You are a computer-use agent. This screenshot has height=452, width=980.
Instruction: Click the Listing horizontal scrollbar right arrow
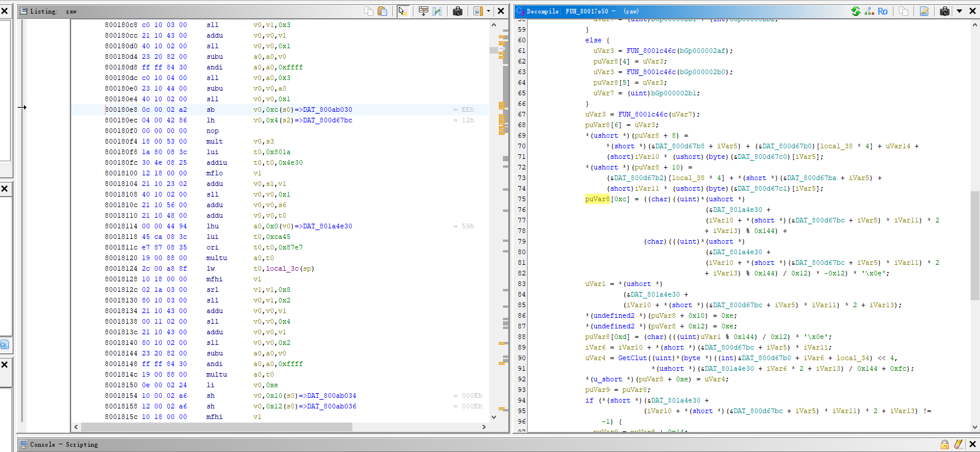point(484,427)
